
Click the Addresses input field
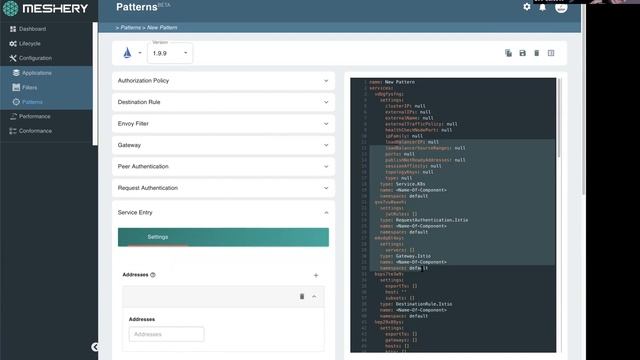167,334
